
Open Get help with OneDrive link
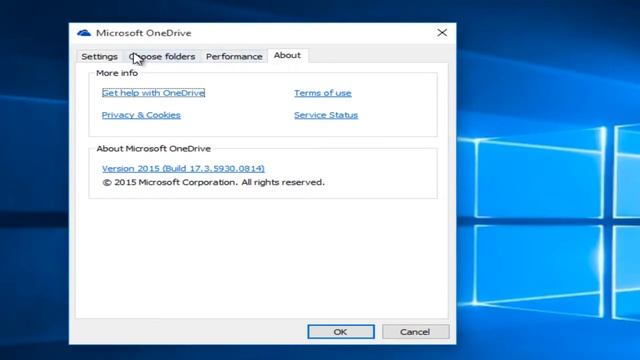[153, 93]
